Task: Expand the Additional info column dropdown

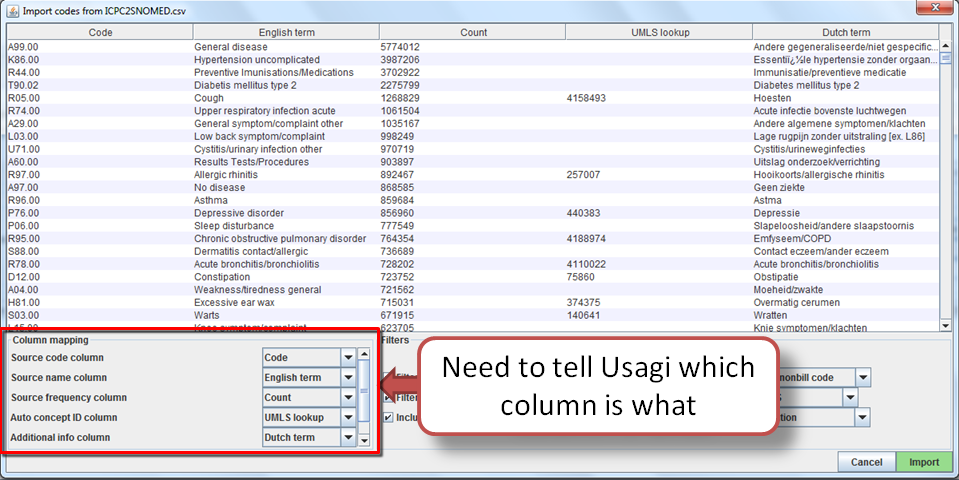Action: tap(348, 437)
